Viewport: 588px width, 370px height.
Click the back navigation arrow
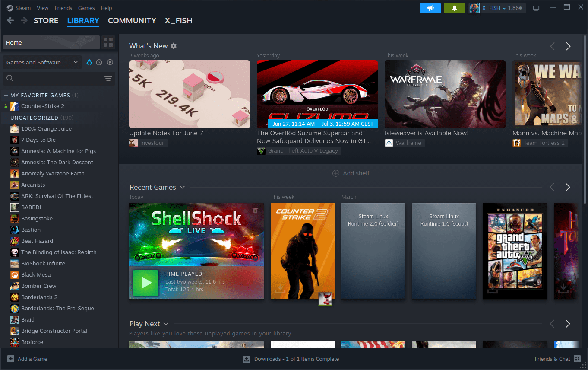point(10,21)
